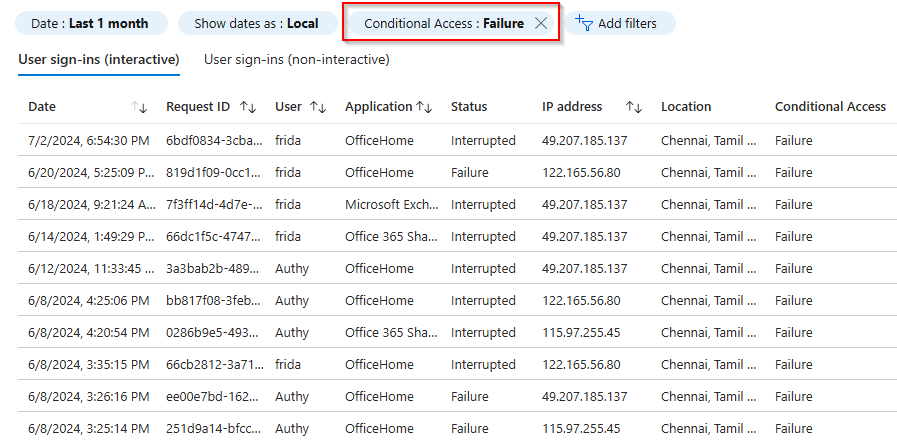Sort by User column arrows
The height and width of the screenshot is (443, 897).
pos(318,107)
